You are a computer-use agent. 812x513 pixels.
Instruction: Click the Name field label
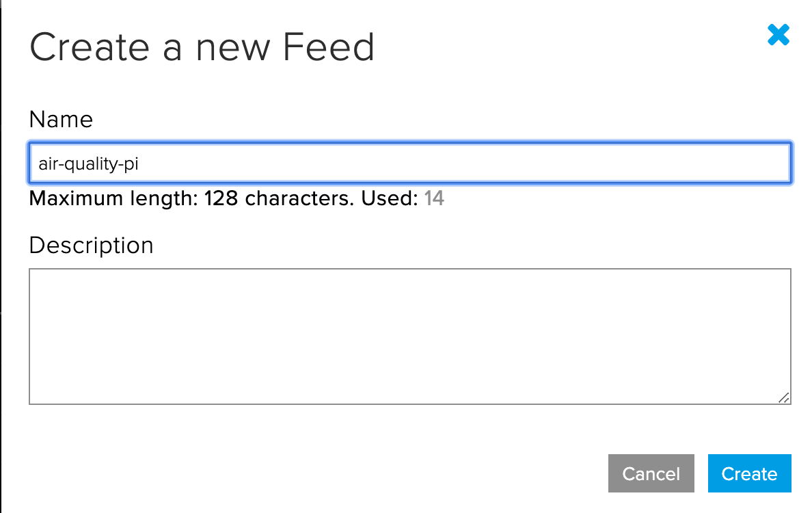(x=61, y=120)
